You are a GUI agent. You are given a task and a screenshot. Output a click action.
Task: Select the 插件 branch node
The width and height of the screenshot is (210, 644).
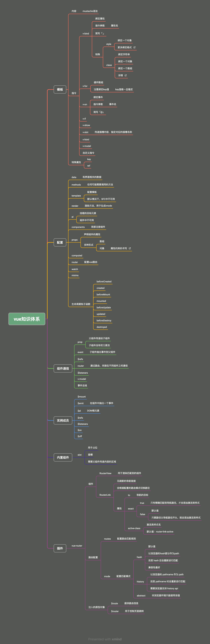[60, 549]
